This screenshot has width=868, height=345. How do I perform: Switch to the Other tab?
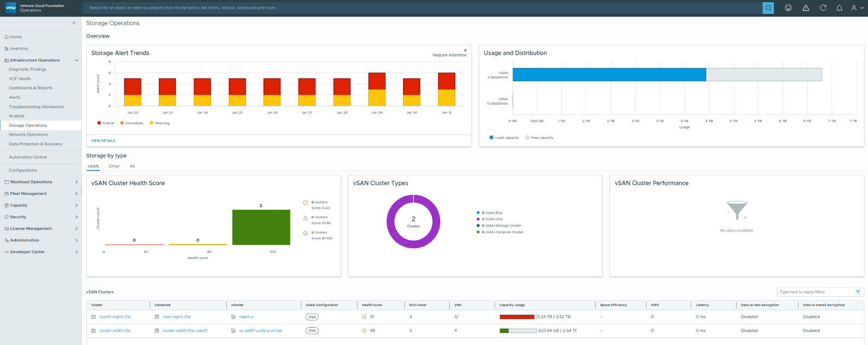tap(114, 167)
